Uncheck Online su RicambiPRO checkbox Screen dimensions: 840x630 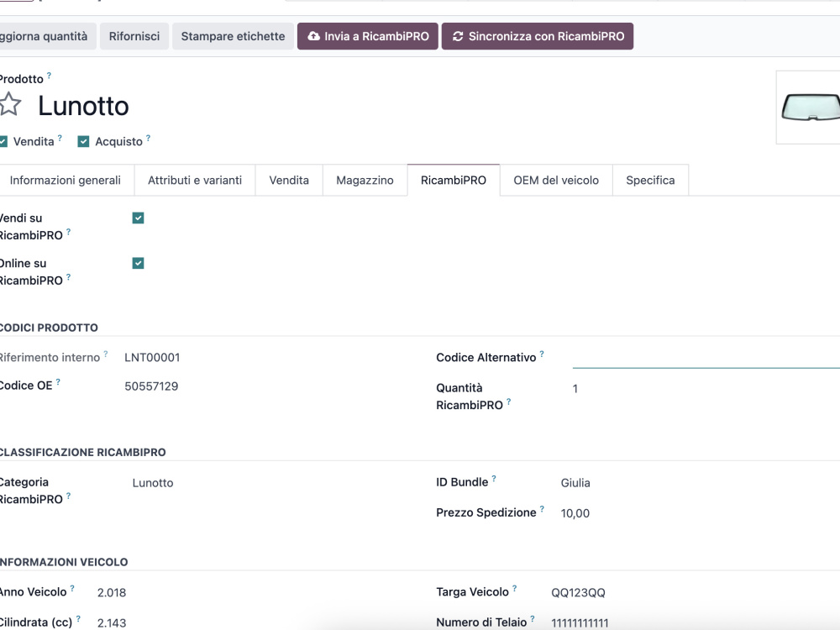[139, 263]
